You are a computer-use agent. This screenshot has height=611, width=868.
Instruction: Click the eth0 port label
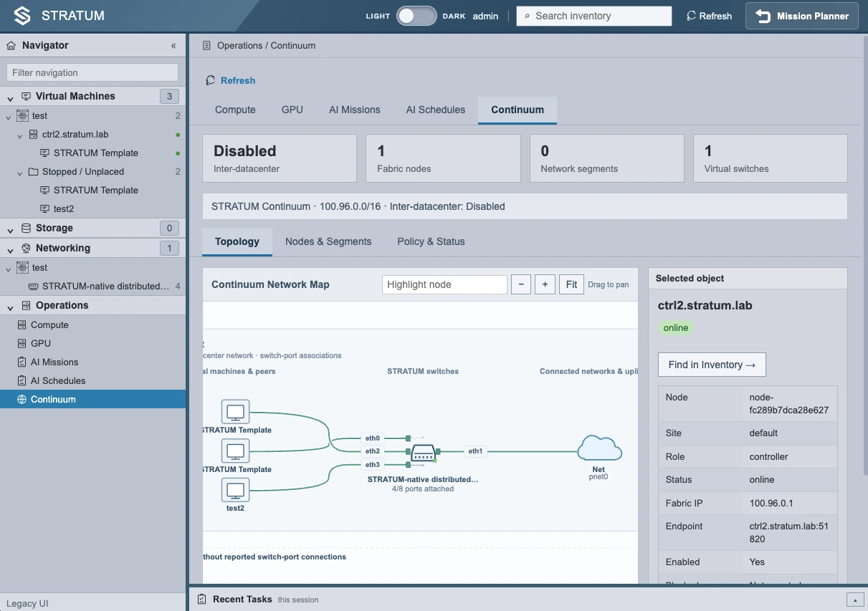(372, 438)
